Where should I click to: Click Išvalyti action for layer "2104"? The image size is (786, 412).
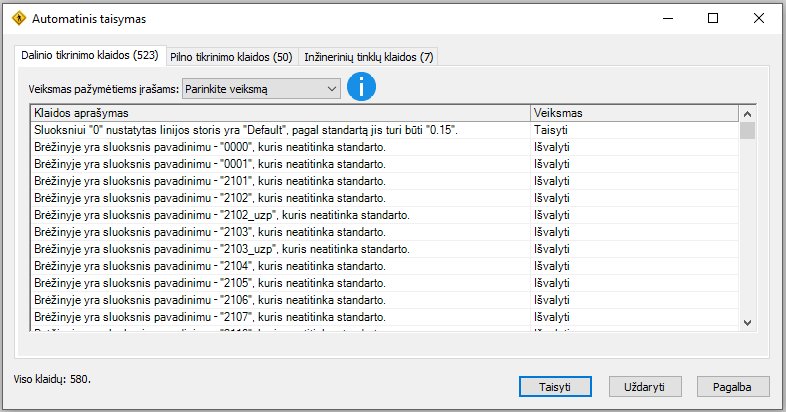coord(552,266)
